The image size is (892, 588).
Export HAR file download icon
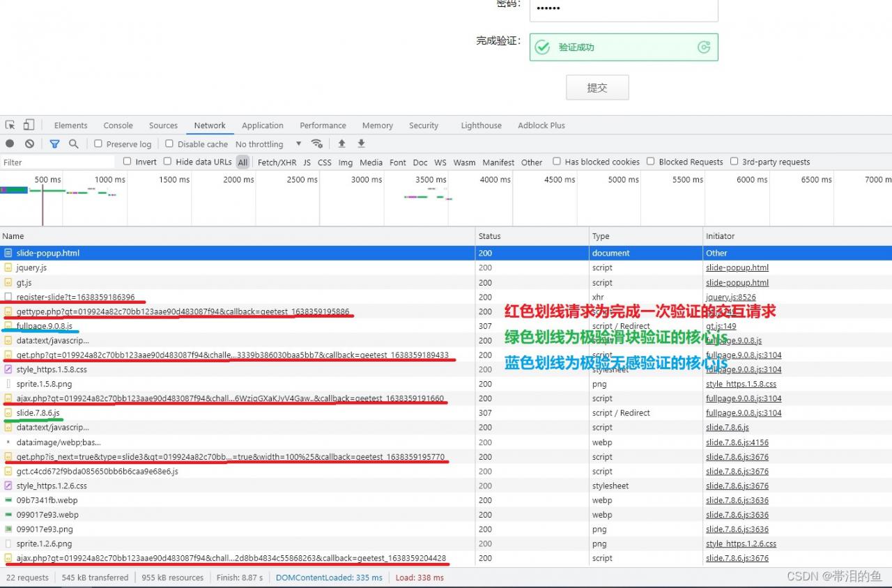[x=361, y=144]
